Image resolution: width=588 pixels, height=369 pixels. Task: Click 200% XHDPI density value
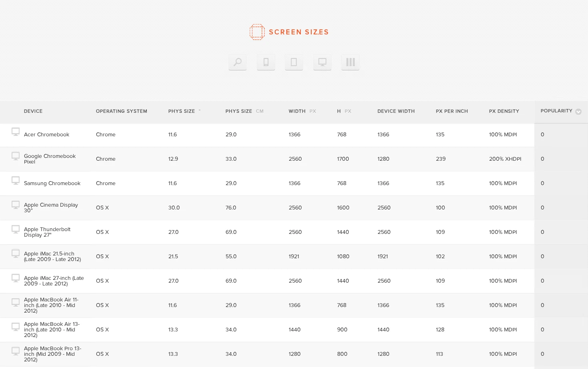pos(505,159)
